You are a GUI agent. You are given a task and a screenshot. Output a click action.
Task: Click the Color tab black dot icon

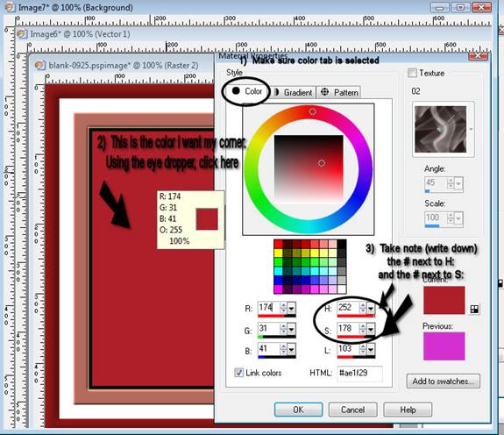pyautogui.click(x=236, y=90)
